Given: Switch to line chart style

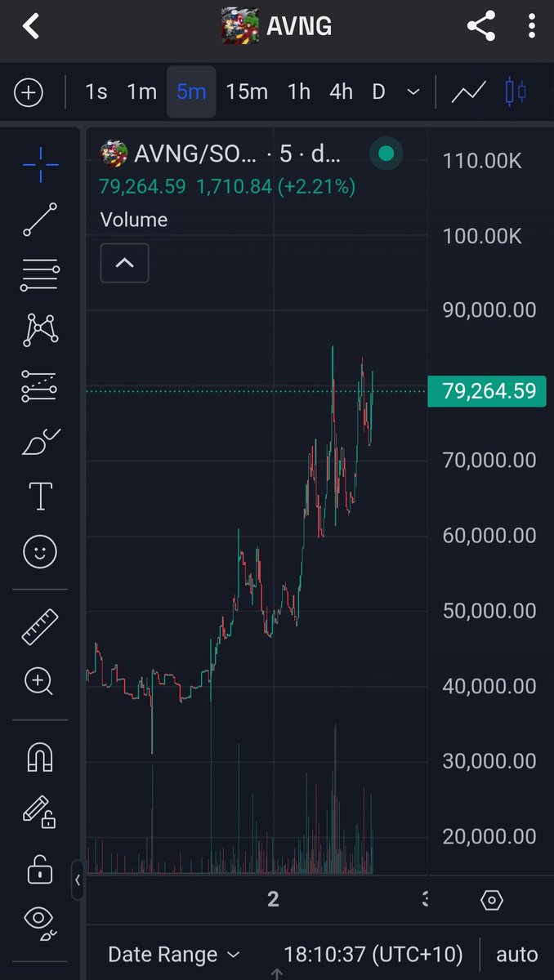Looking at the screenshot, I should (x=469, y=91).
